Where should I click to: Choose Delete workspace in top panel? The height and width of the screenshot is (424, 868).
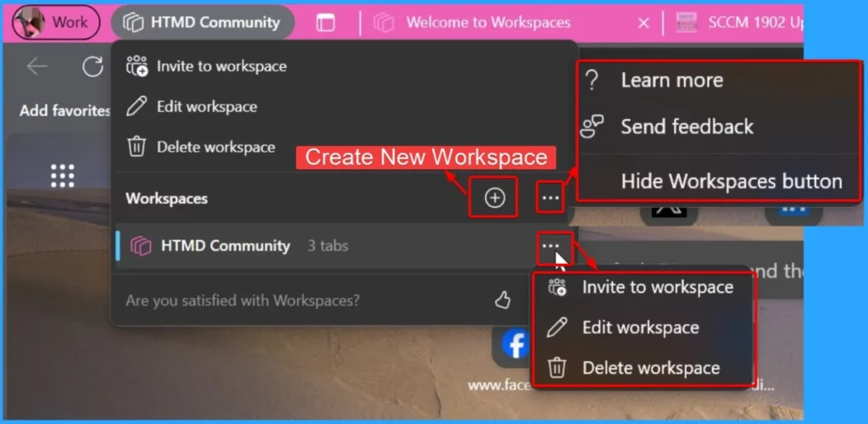[x=201, y=148]
